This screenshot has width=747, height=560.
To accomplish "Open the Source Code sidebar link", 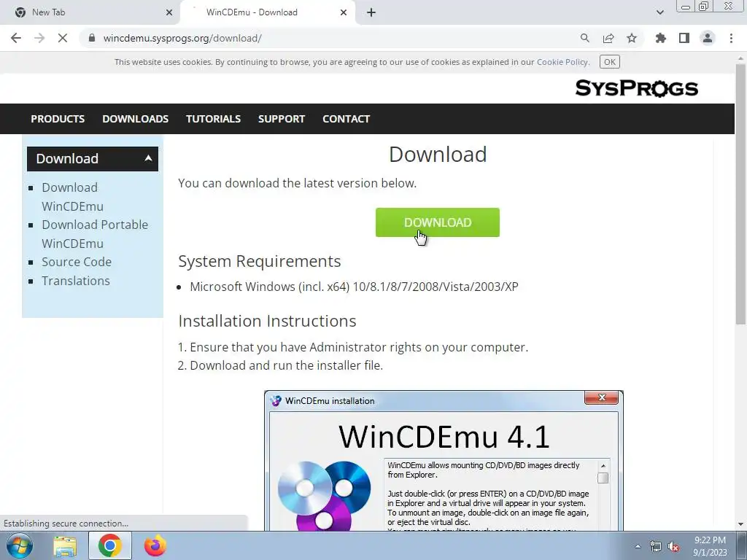I will pos(76,262).
